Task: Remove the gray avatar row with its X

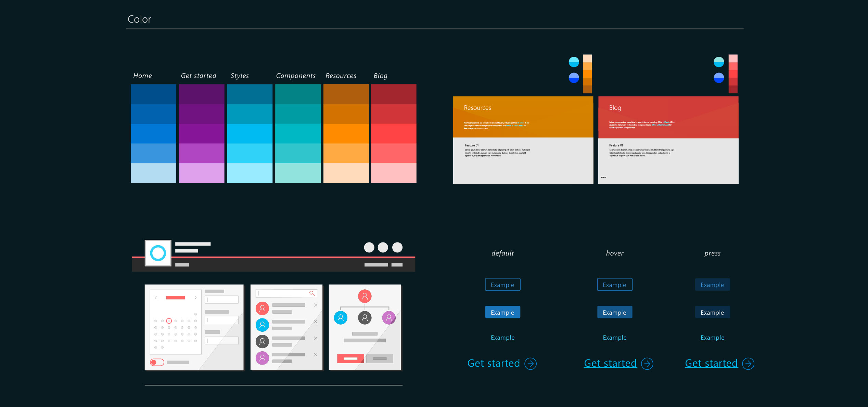Action: (316, 338)
